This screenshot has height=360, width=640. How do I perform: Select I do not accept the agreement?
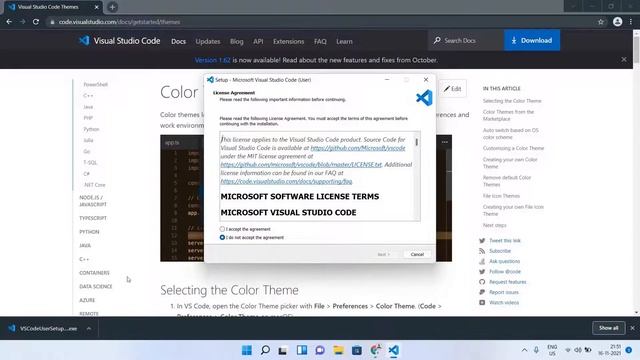click(222, 238)
